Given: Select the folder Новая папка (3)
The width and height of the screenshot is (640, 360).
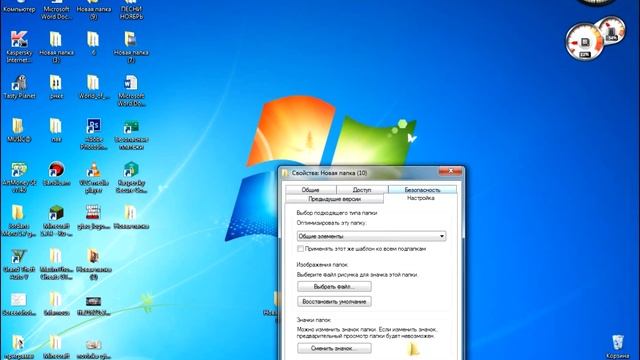Looking at the screenshot, I should [x=56, y=47].
